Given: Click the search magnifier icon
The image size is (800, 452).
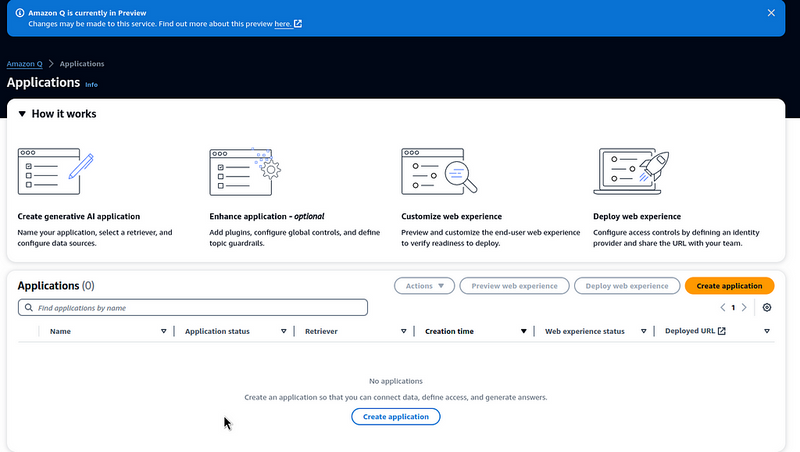Looking at the screenshot, I should pos(29,308).
